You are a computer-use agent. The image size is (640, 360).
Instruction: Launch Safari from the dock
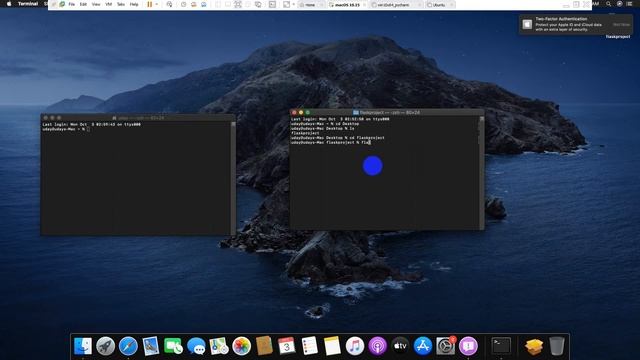point(128,346)
